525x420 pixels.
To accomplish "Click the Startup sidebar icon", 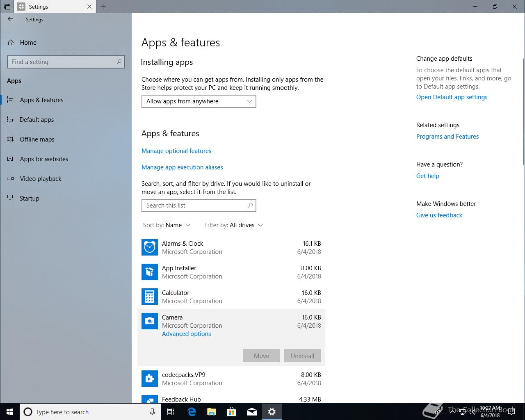I will pos(11,198).
